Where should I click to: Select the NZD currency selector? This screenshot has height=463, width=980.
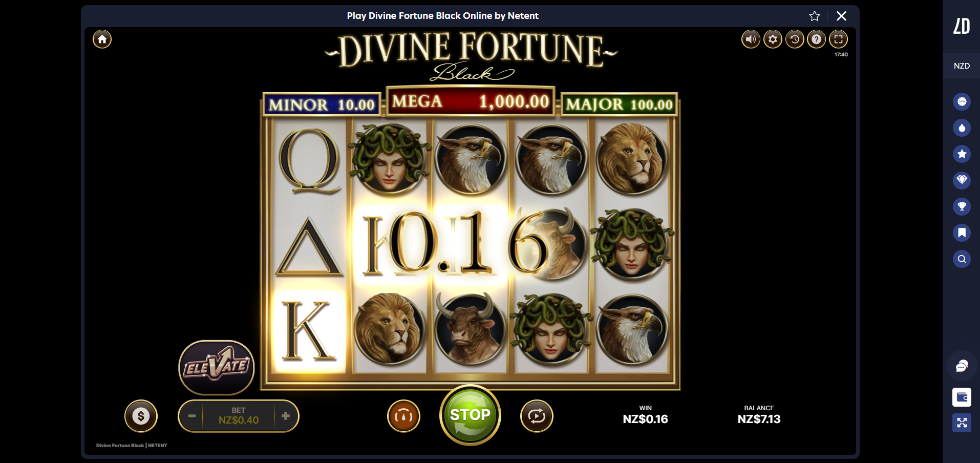(x=962, y=66)
